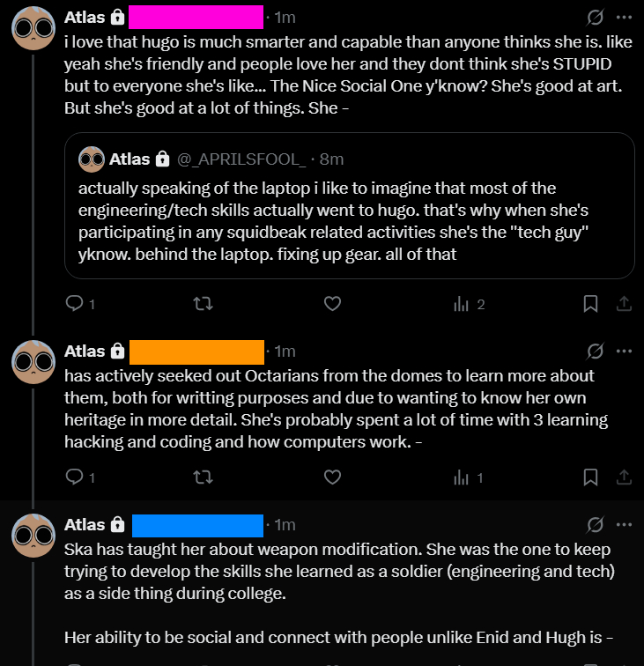Like the first tweet about hugo
This screenshot has width=644, height=666.
click(332, 304)
